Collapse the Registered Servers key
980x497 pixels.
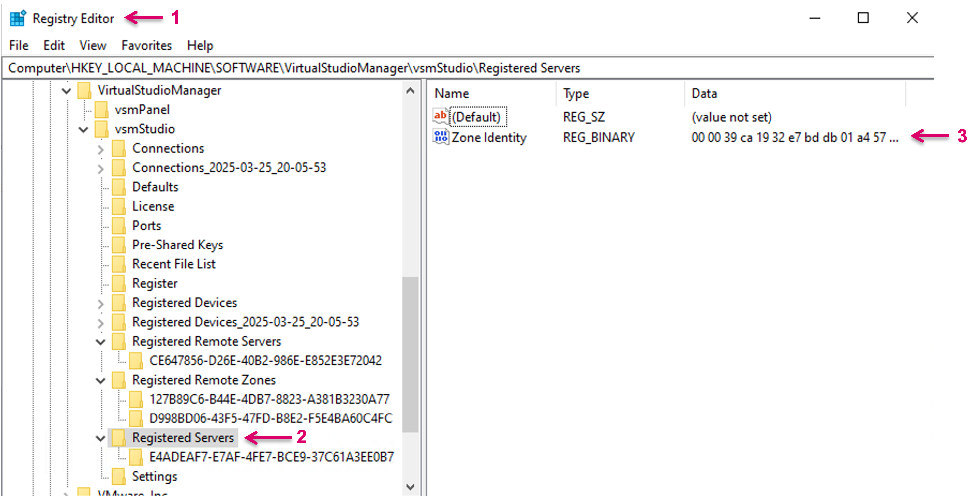(101, 438)
